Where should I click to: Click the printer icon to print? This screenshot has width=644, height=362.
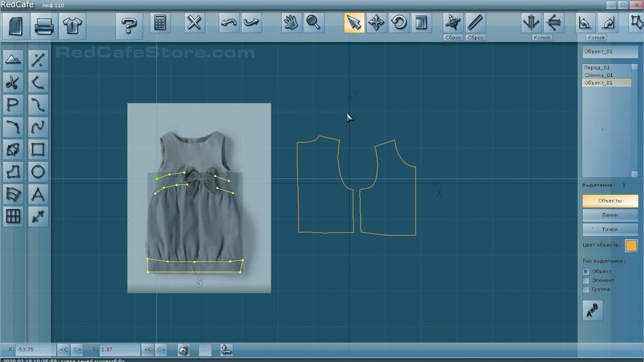[x=43, y=25]
